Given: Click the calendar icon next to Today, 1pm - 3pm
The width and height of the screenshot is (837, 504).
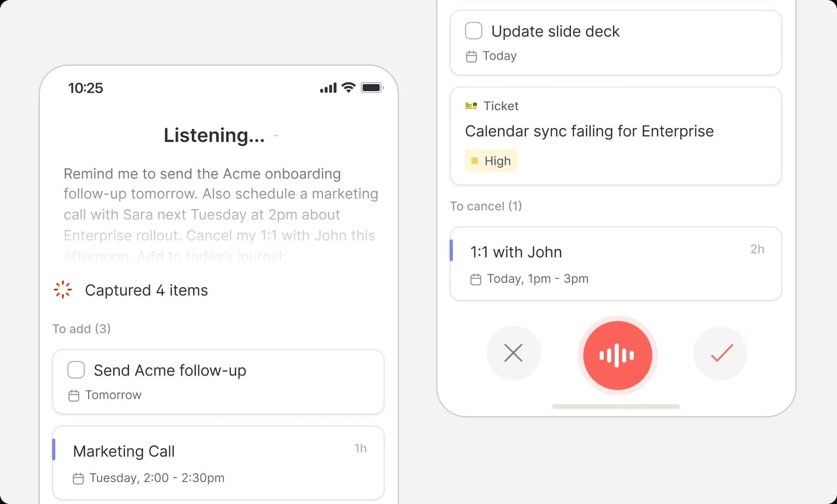Looking at the screenshot, I should coord(476,279).
